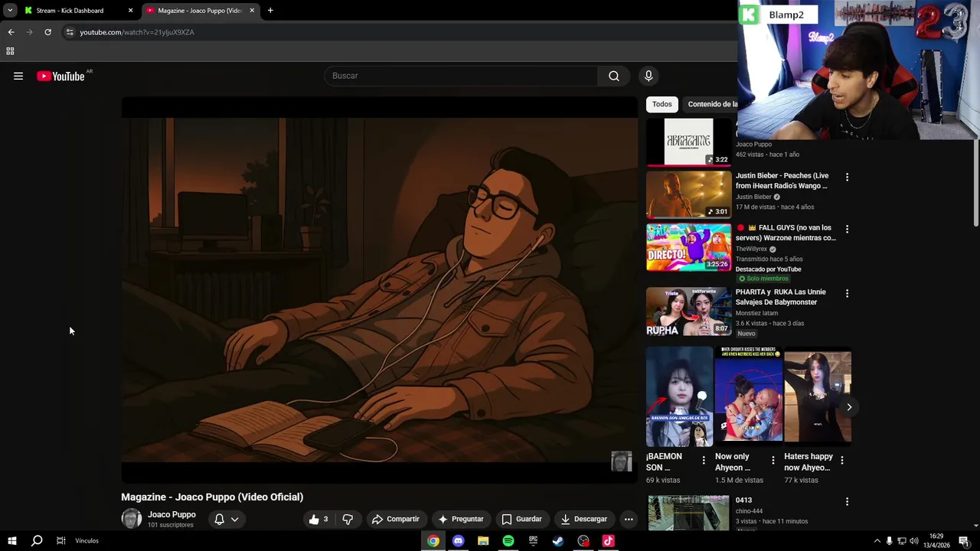The width and height of the screenshot is (980, 551).
Task: Start voice search with the microphone
Action: click(x=648, y=76)
